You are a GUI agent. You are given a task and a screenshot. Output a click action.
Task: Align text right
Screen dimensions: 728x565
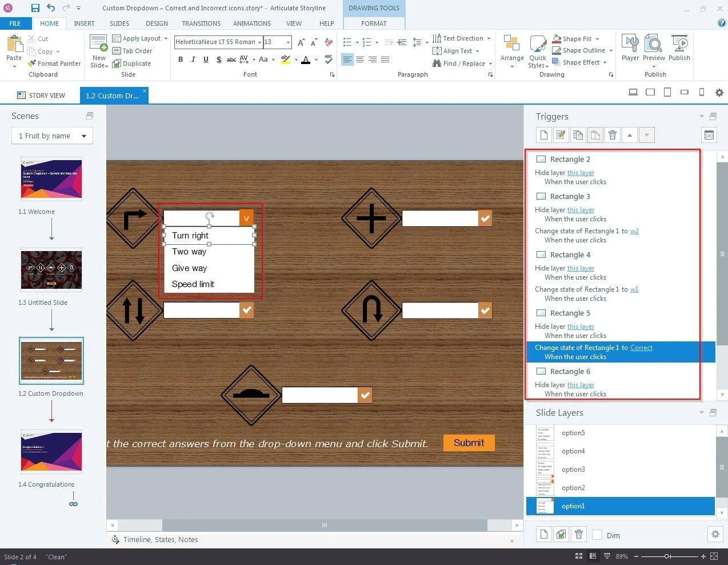(373, 59)
